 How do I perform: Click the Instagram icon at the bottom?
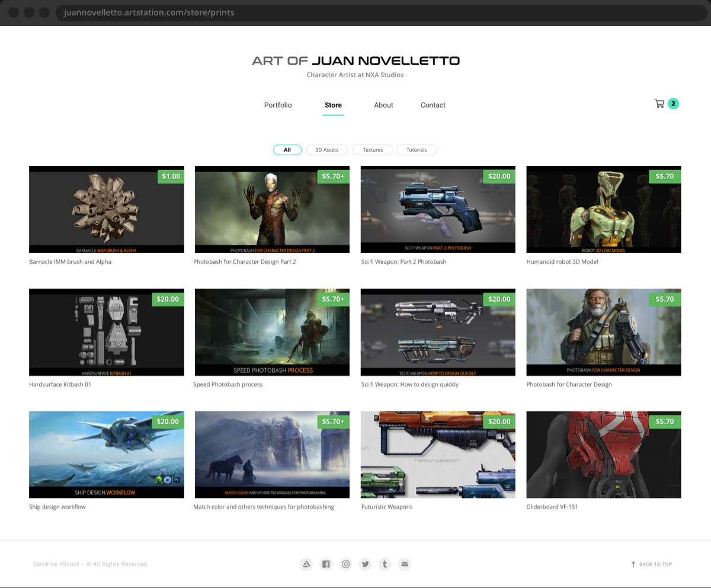click(345, 564)
